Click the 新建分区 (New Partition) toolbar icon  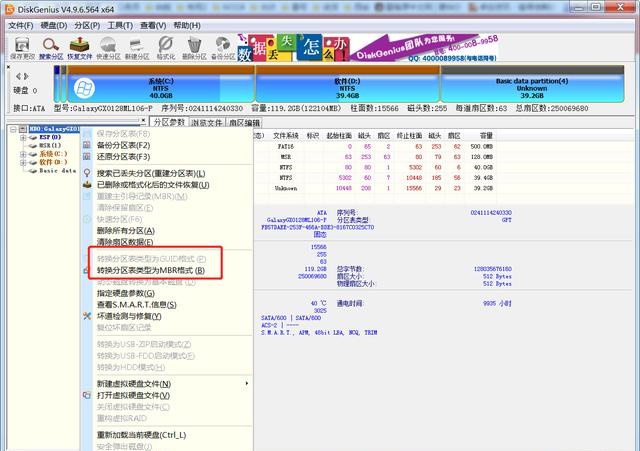[x=138, y=48]
